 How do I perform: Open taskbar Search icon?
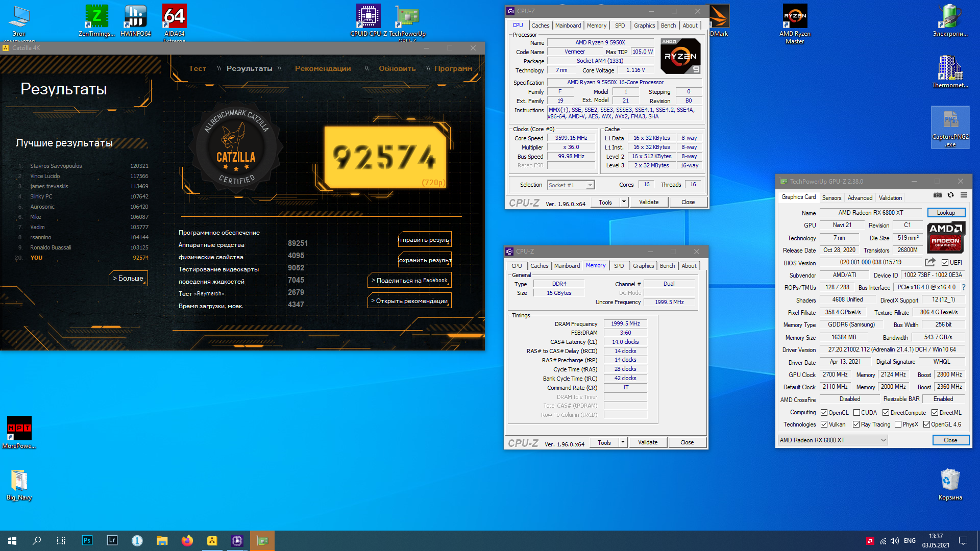coord(37,540)
